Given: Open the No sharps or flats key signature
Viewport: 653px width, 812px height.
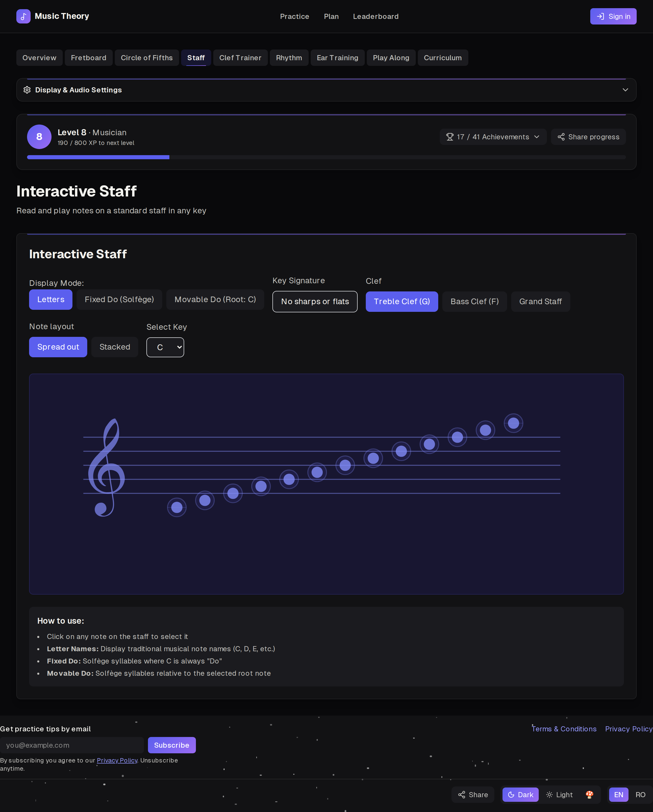Looking at the screenshot, I should (x=315, y=301).
